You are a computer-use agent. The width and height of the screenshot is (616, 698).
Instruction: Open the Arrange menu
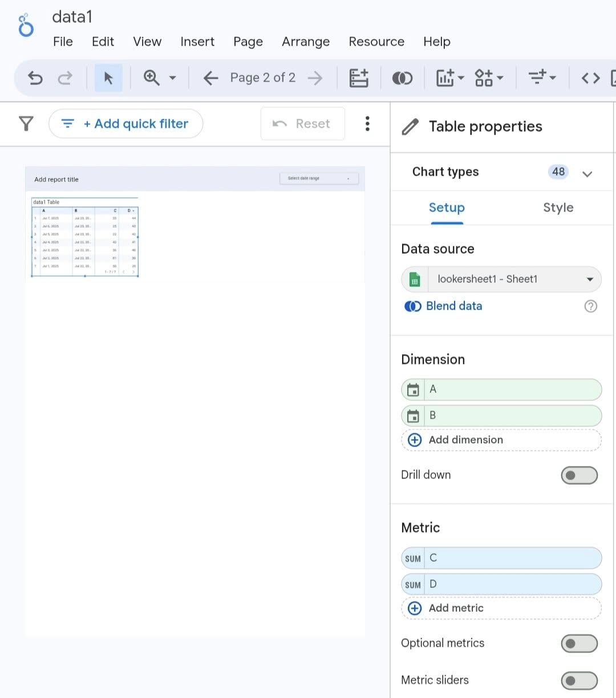click(305, 42)
